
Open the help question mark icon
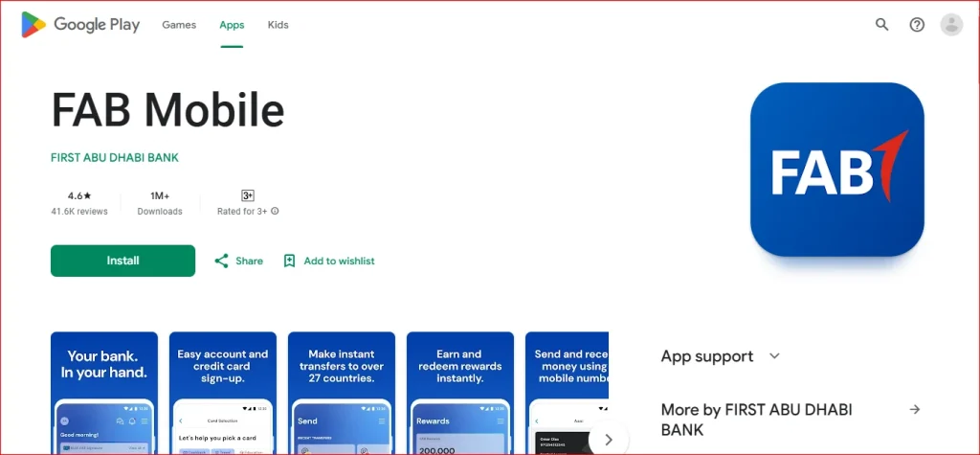point(917,25)
